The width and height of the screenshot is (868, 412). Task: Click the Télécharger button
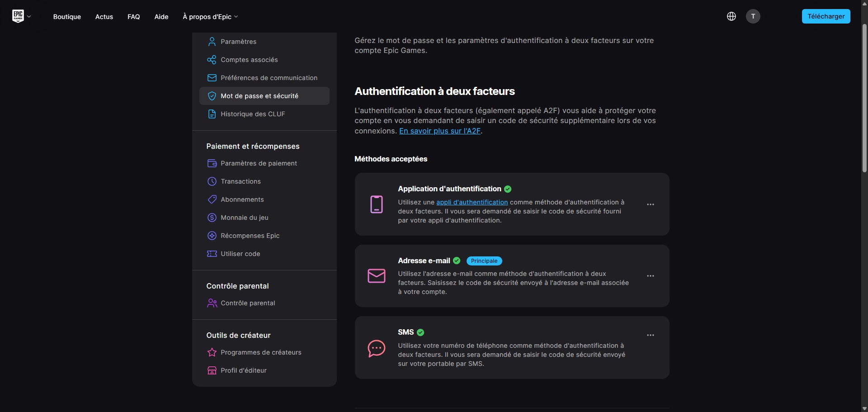click(x=826, y=16)
